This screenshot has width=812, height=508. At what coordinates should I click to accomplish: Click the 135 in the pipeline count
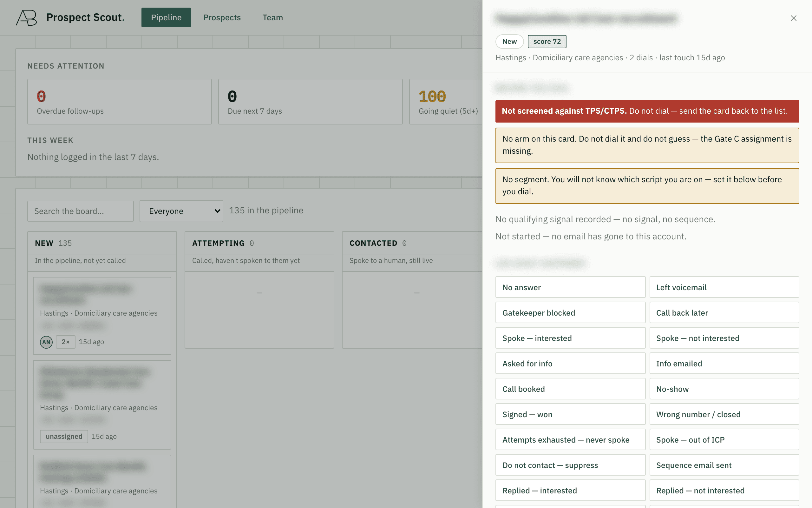[x=266, y=210]
